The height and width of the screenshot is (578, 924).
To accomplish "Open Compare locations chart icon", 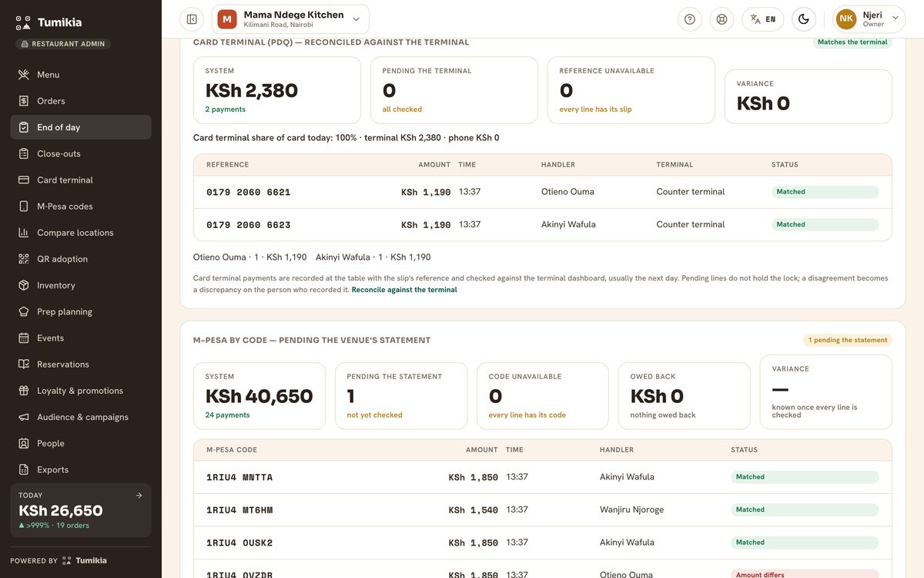I will 23,233.
